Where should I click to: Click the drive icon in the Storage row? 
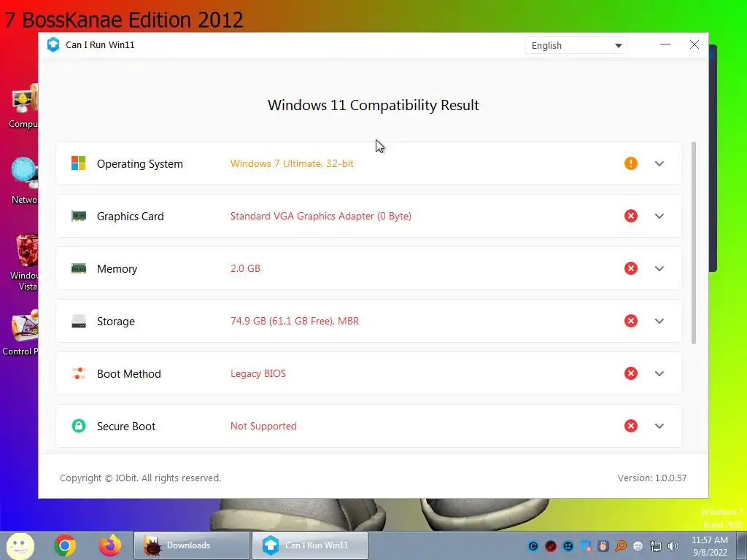click(79, 321)
